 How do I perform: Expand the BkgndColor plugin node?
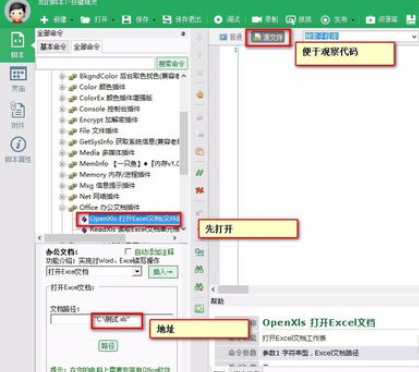[62, 76]
